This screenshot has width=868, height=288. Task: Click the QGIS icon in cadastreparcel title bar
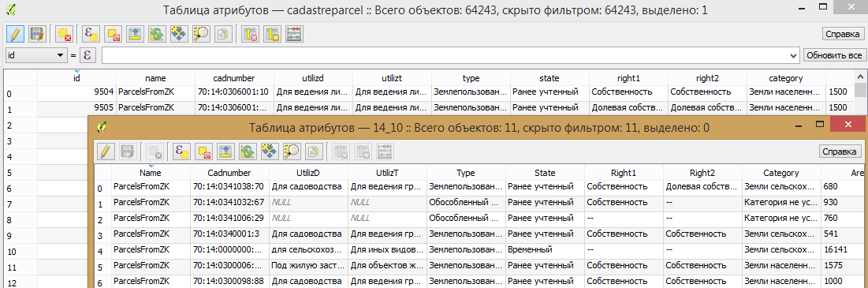click(11, 10)
